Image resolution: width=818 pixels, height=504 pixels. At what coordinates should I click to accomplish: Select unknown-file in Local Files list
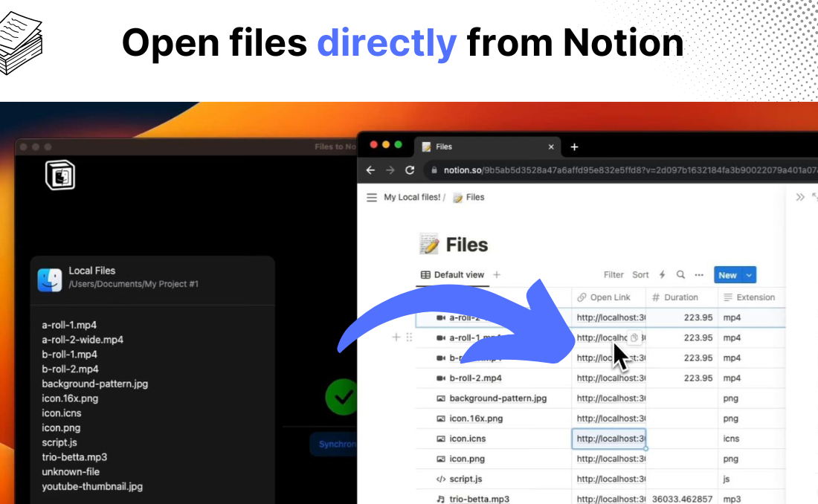click(x=71, y=471)
